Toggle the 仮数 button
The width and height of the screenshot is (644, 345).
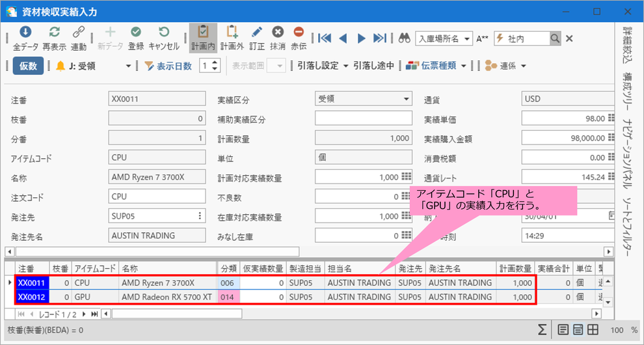(x=28, y=66)
